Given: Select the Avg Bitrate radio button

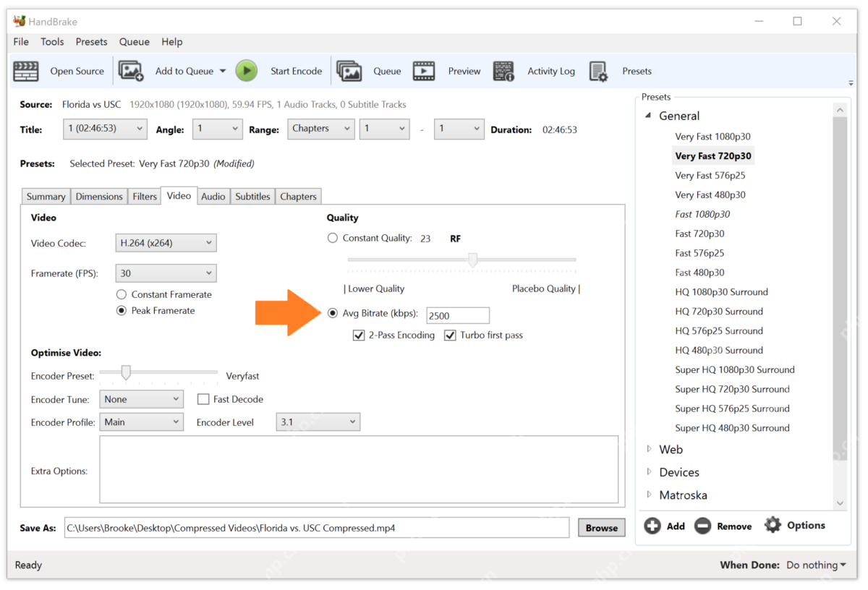Looking at the screenshot, I should click(333, 314).
